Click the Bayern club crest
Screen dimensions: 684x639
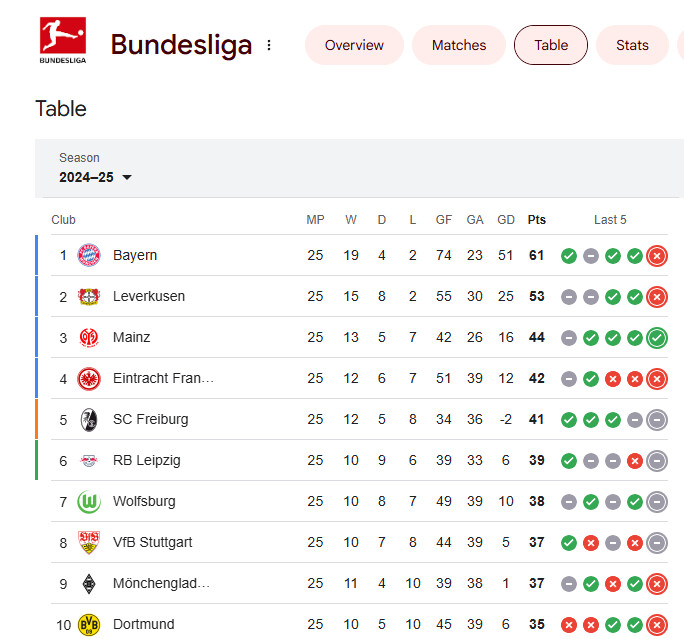(x=89, y=255)
